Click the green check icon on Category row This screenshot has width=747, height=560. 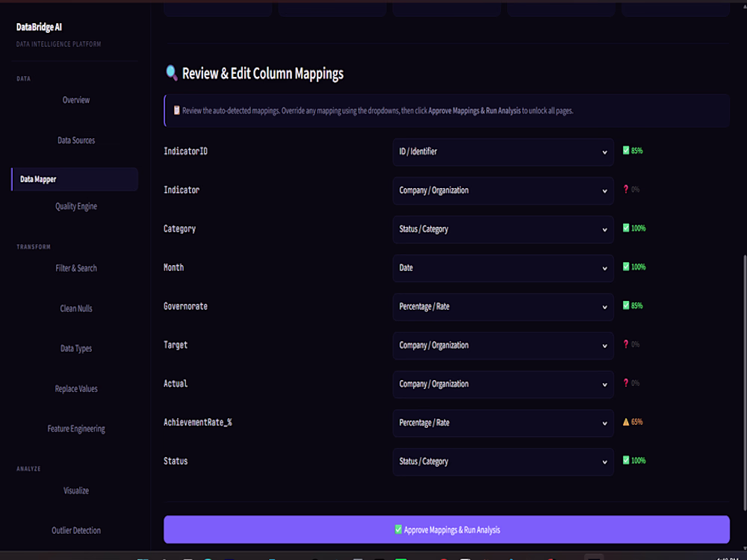[626, 228]
